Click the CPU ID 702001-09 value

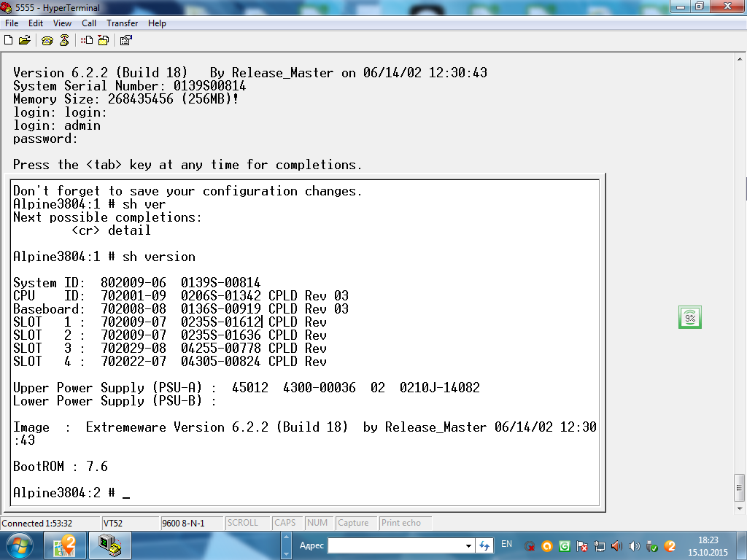tap(133, 296)
